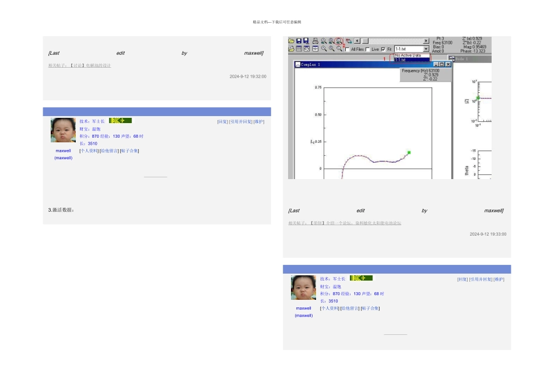The height and width of the screenshot is (392, 554).
Task: Open file with top-row folder icon in ZView
Action: pyautogui.click(x=291, y=41)
